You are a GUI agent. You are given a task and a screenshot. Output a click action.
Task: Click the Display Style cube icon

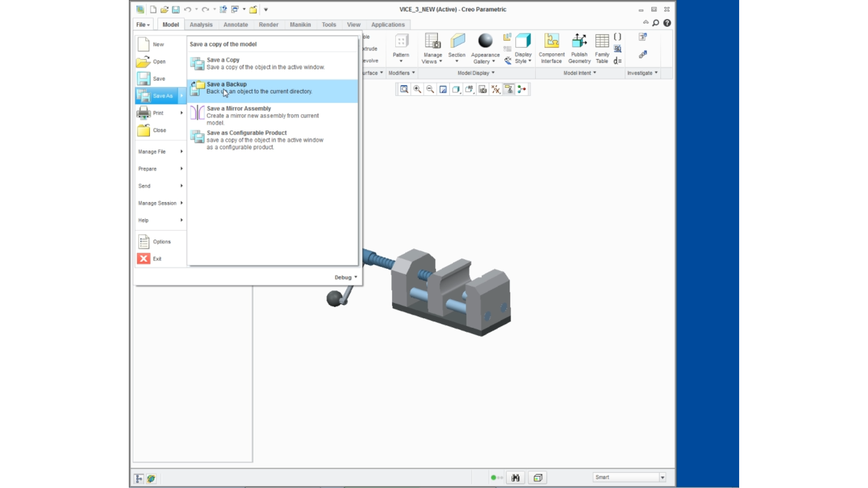pos(523,41)
